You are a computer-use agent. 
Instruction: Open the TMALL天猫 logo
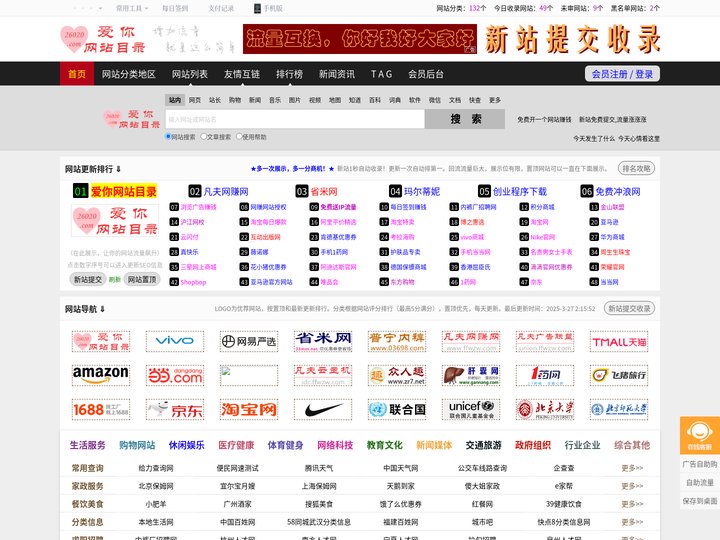point(619,341)
